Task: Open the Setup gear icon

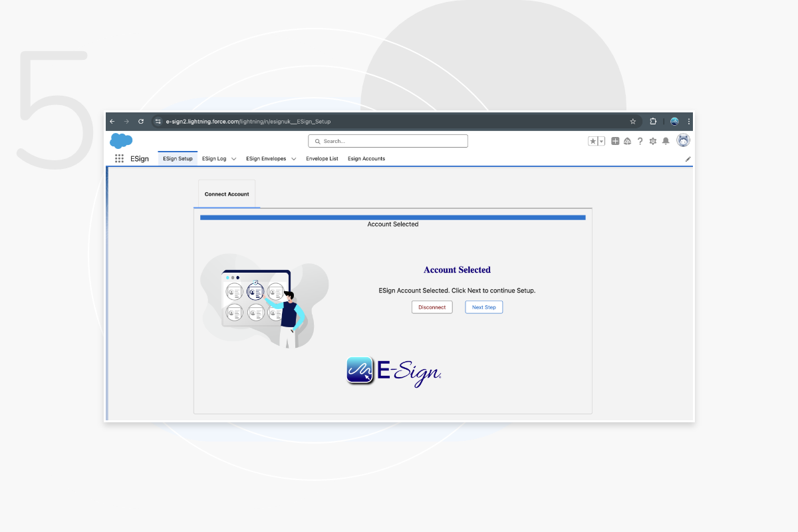Action: point(652,141)
